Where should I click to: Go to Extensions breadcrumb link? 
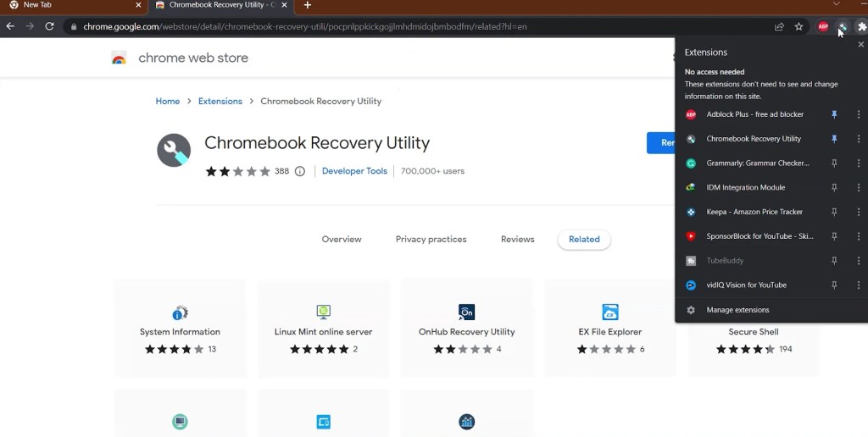pos(220,102)
